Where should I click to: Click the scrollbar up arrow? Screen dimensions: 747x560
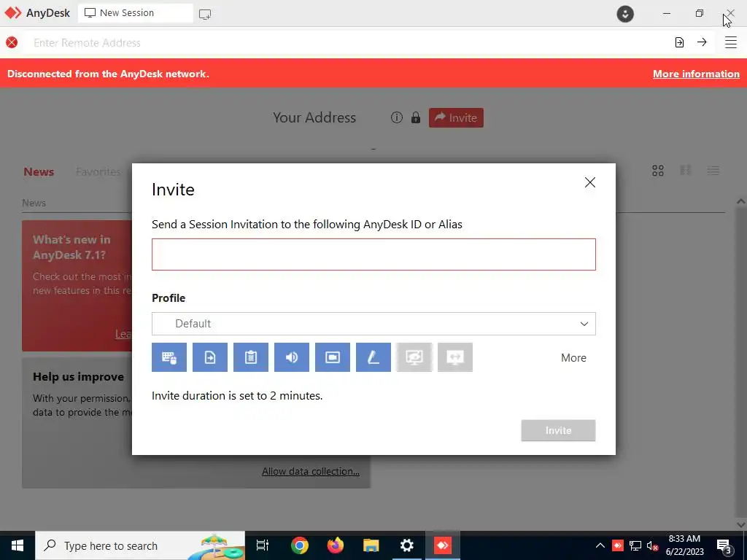pos(741,201)
